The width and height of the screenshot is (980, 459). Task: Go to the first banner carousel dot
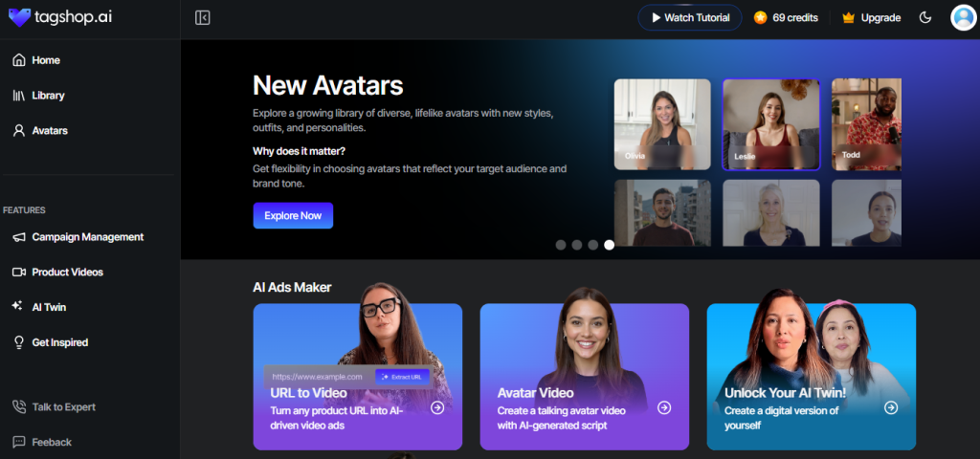point(561,245)
